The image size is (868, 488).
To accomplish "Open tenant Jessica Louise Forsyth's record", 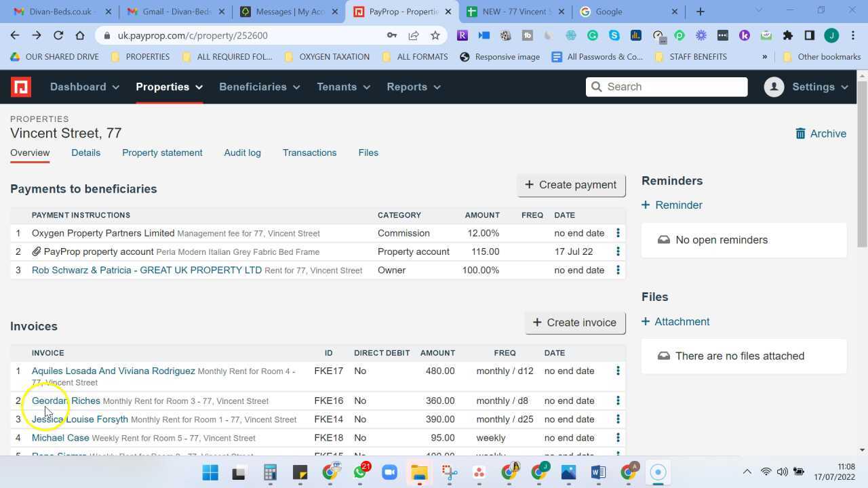I will coord(79,419).
